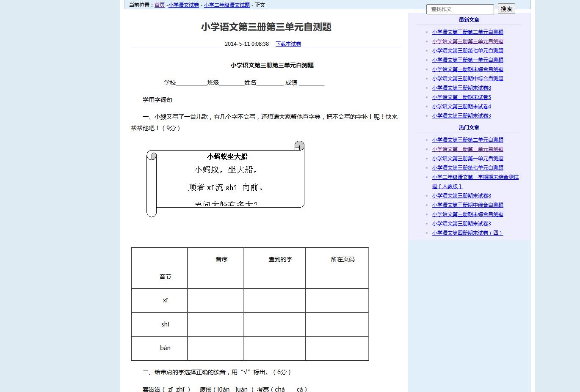Click the 热门文章 sidebar heading
Image resolution: width=580 pixels, height=392 pixels.
(469, 128)
